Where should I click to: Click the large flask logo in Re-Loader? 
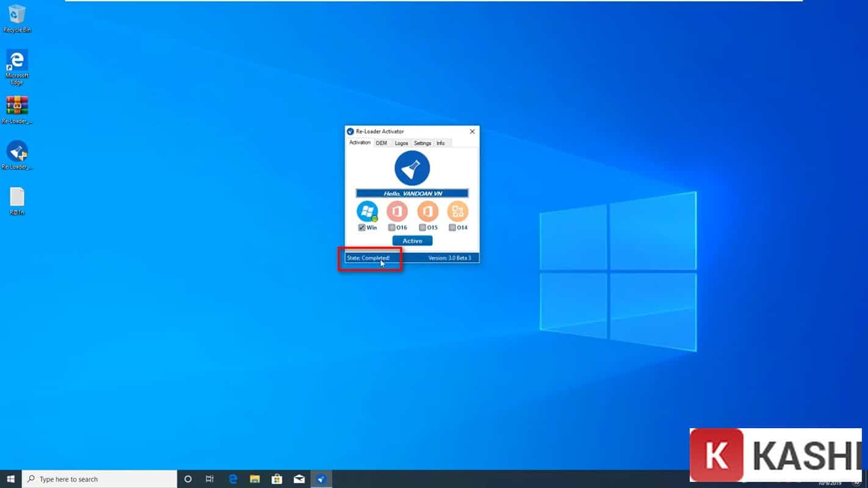[x=412, y=168]
